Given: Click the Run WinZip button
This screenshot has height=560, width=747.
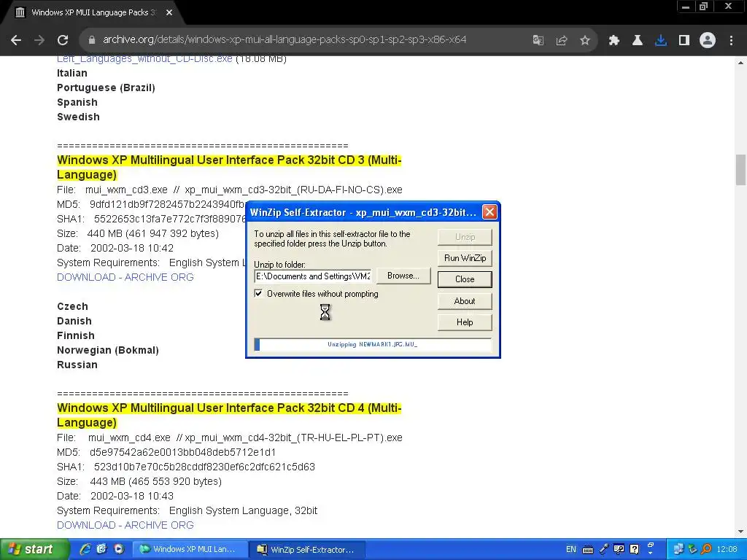Looking at the screenshot, I should [465, 258].
